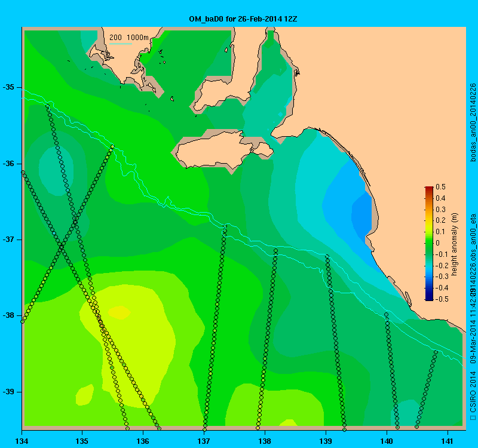Click the 137 longitude axis label
The height and width of the screenshot is (448, 478).
(204, 441)
